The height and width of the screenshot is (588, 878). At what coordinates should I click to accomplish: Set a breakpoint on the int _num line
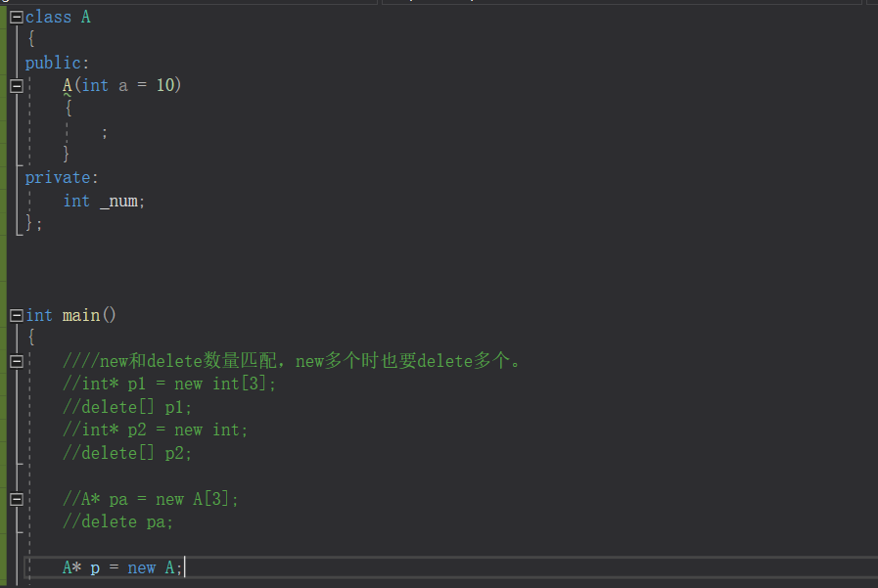[8, 201]
